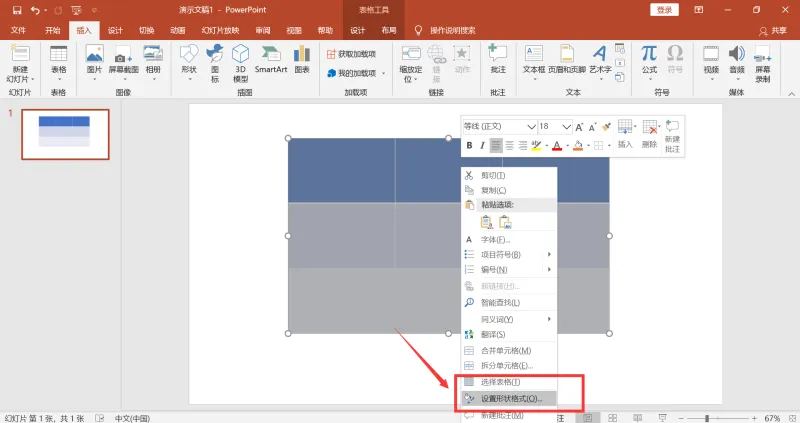The image size is (800, 423).
Task: Toggle Italic in the mini toolbar
Action: click(482, 146)
